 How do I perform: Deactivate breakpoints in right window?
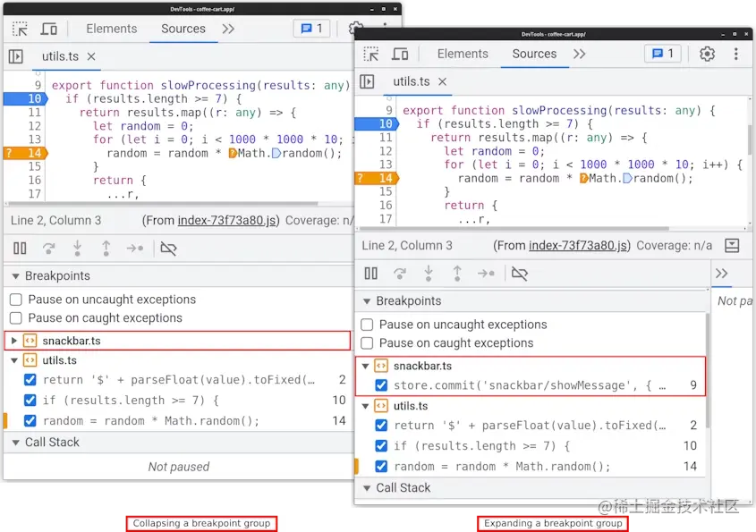[519, 274]
